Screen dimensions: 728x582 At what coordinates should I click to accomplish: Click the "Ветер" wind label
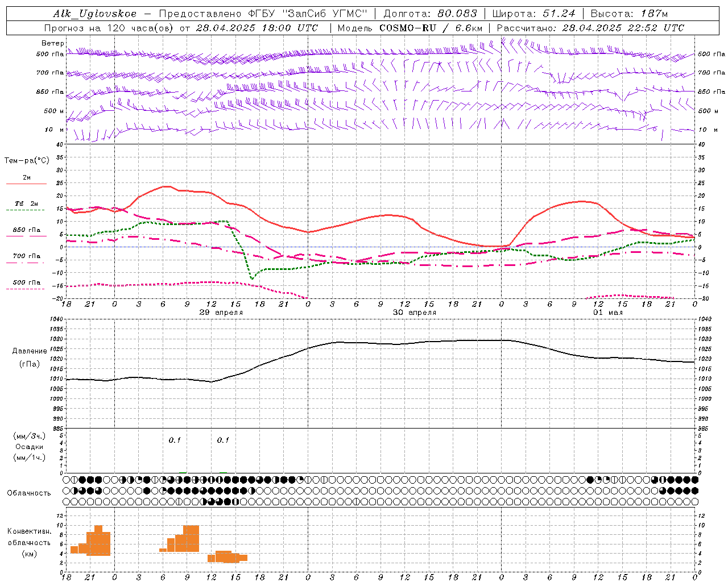pos(53,43)
